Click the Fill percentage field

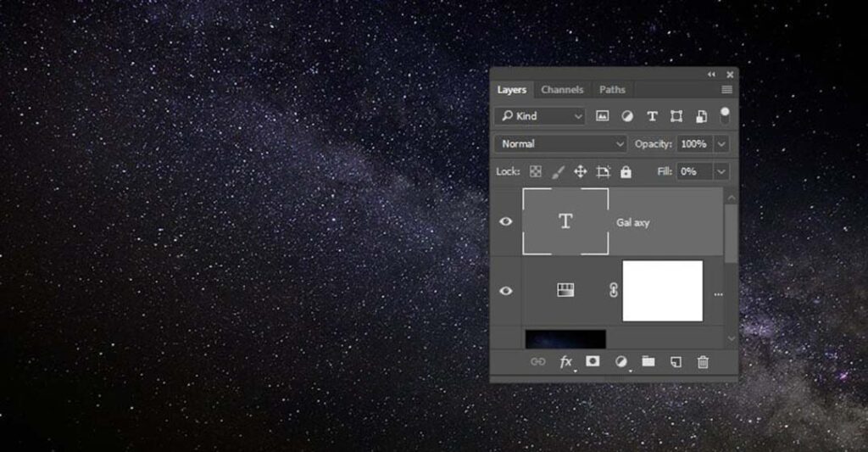694,171
